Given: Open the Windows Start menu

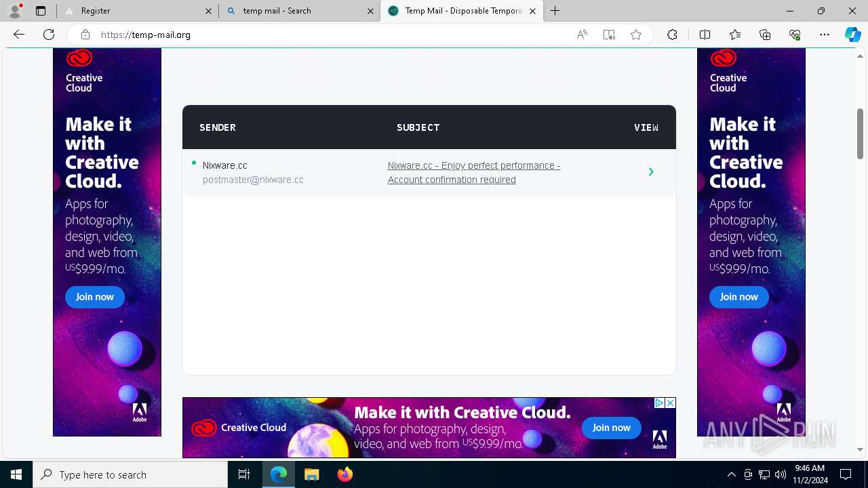Looking at the screenshot, I should point(16,474).
